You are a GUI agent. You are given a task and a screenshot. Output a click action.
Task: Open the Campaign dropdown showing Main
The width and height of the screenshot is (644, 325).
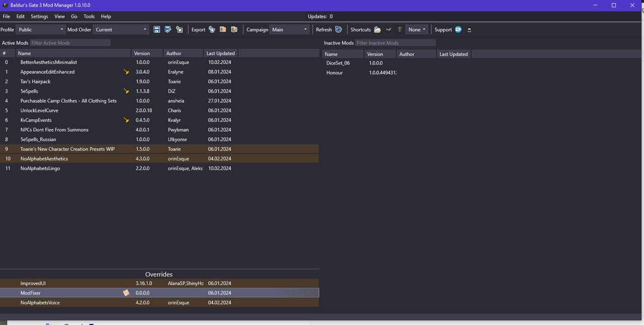289,30
